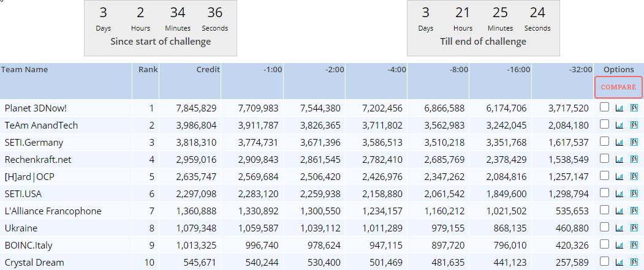Click the Ukraine team name
The image size is (644, 270).
click(x=21, y=228)
